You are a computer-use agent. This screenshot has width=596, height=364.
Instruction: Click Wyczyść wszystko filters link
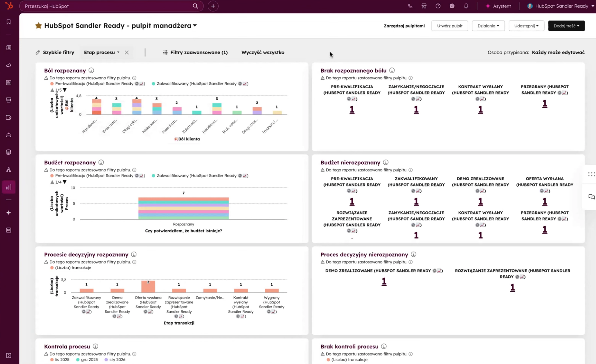(x=263, y=52)
